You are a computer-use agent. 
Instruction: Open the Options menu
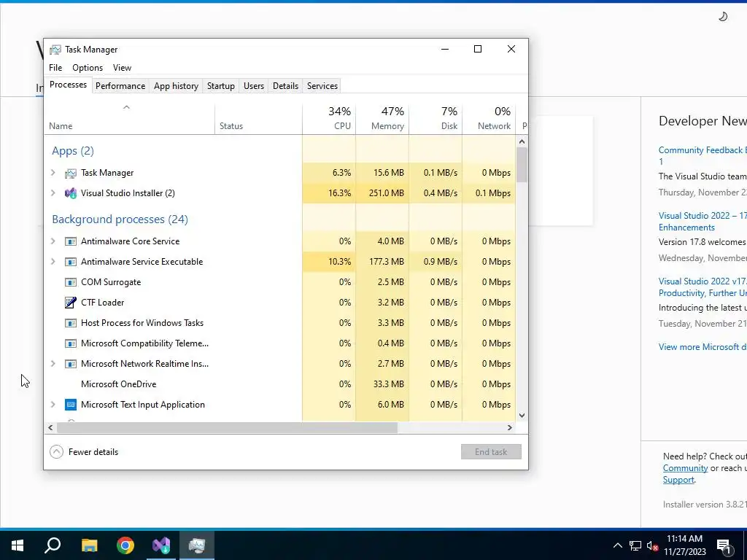click(x=88, y=68)
